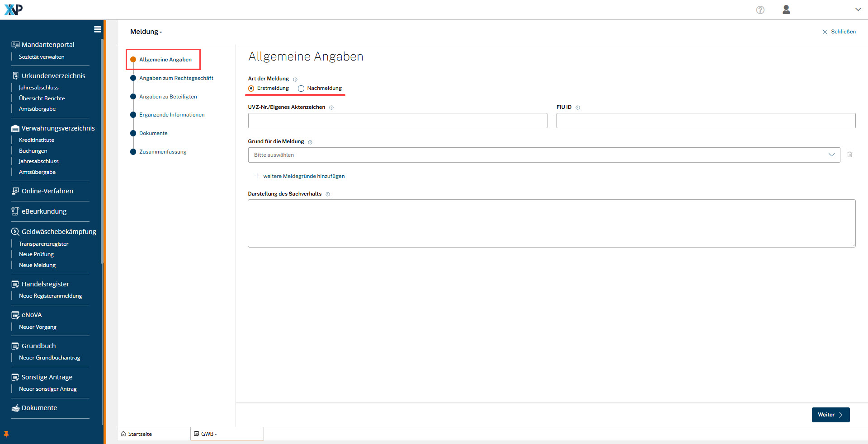Image resolution: width=868 pixels, height=444 pixels.
Task: Click the UVZ-Nr./Eigenes Aktenzeichen input field
Action: click(397, 121)
